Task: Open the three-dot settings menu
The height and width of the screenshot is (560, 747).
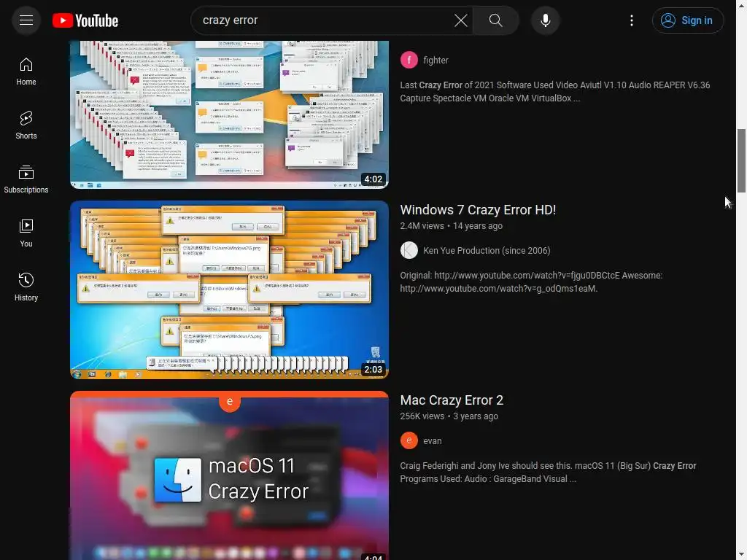Action: (x=632, y=20)
